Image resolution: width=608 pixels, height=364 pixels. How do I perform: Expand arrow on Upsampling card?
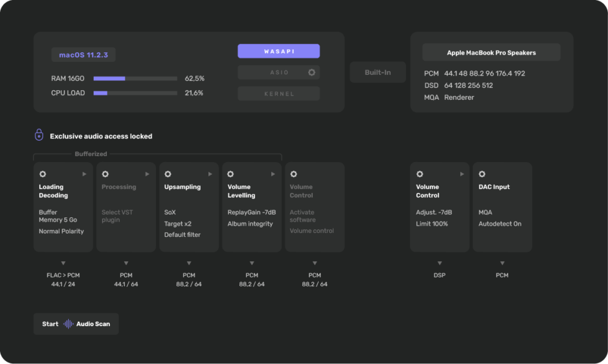[210, 174]
